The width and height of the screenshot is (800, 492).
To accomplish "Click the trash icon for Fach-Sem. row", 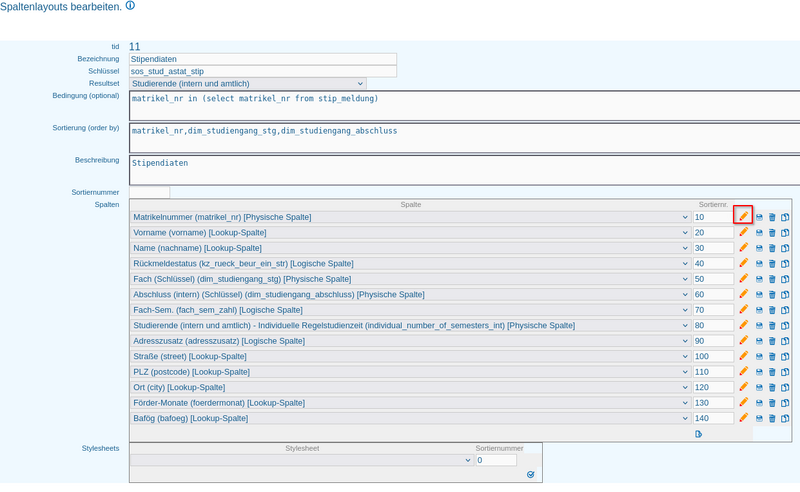I will pos(772,310).
